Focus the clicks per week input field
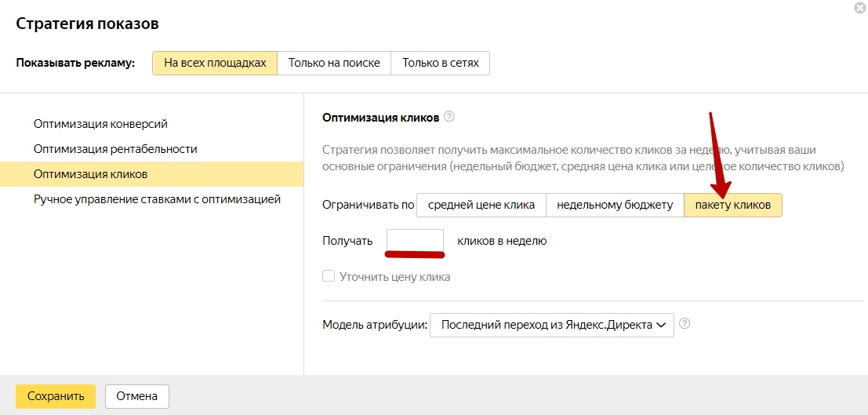 pyautogui.click(x=415, y=241)
